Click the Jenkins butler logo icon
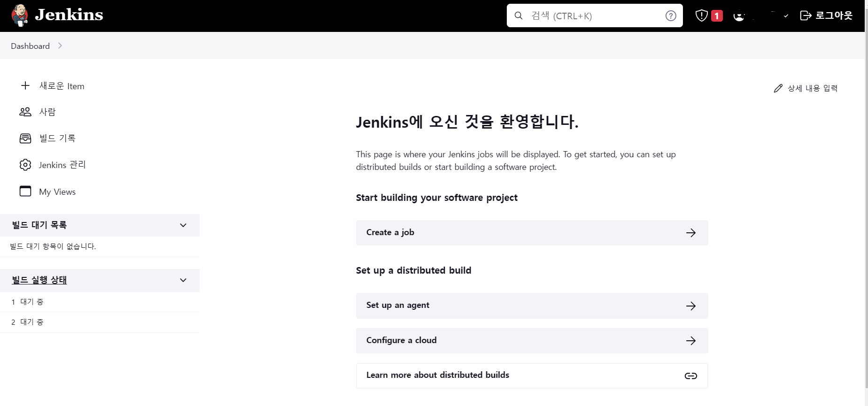This screenshot has width=868, height=406. coord(20,15)
